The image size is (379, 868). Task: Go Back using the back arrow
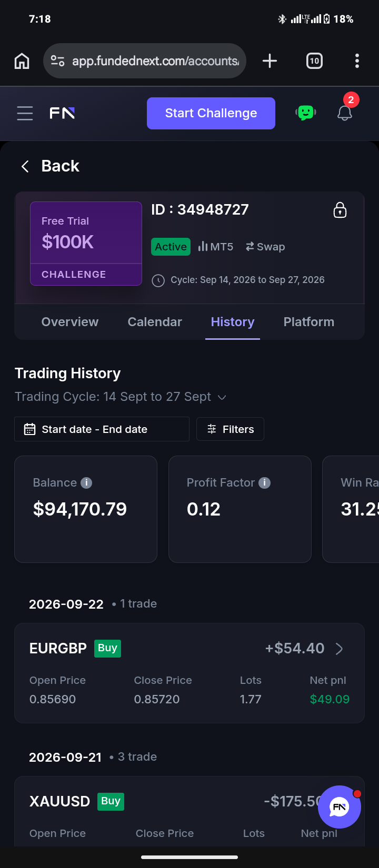(x=25, y=167)
